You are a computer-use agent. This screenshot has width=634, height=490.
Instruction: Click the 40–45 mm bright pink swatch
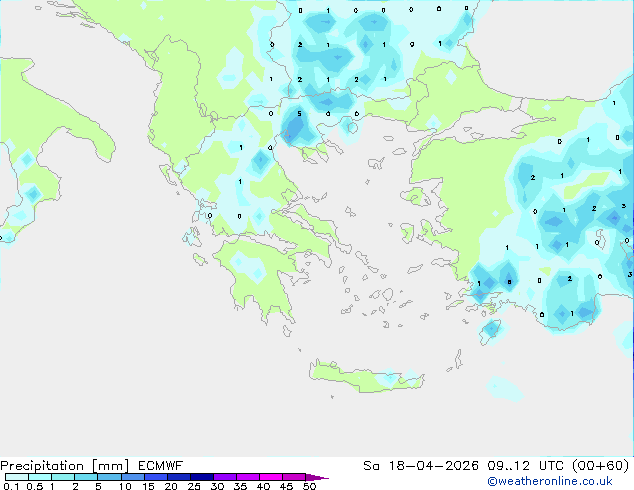pyautogui.click(x=271, y=477)
